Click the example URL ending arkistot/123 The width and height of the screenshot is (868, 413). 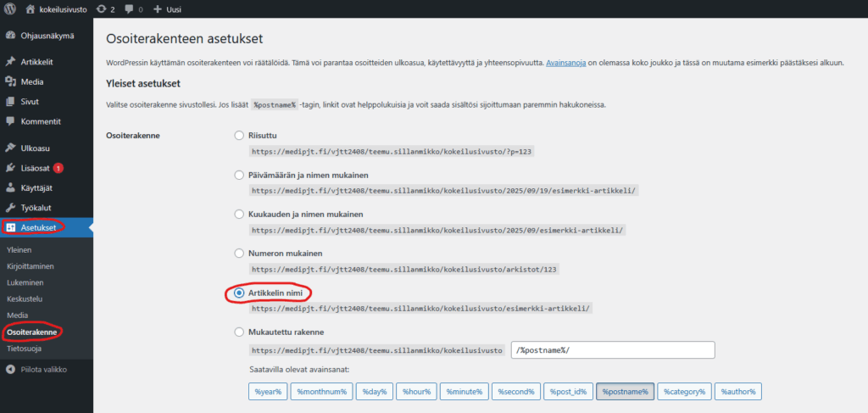404,269
